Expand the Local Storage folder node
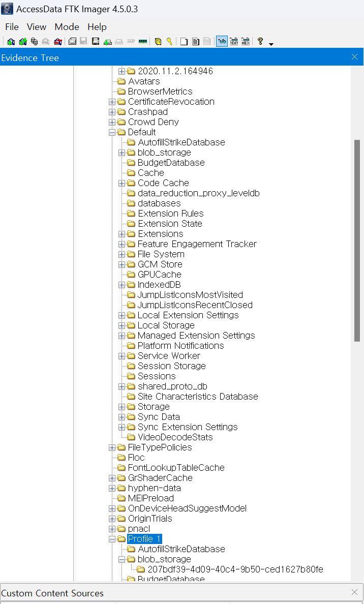The image size is (364, 604). point(122,325)
